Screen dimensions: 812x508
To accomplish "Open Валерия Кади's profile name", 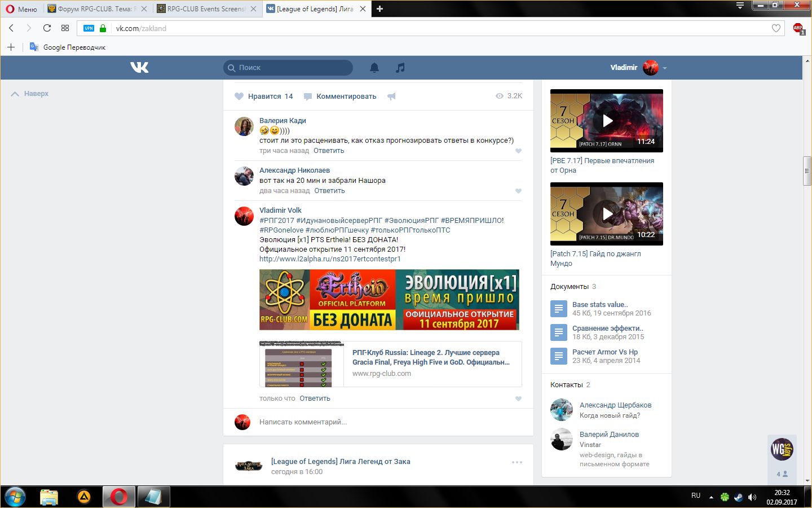I will [x=283, y=121].
